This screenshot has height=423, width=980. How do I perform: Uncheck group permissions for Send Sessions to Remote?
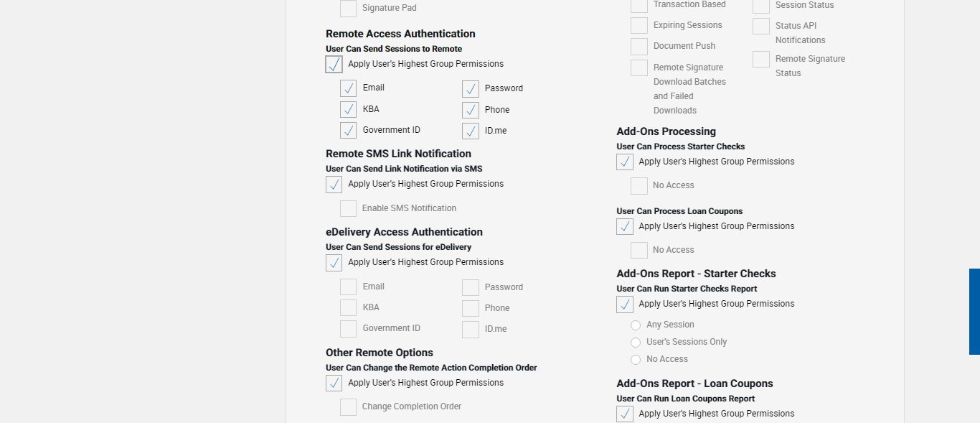[334, 65]
